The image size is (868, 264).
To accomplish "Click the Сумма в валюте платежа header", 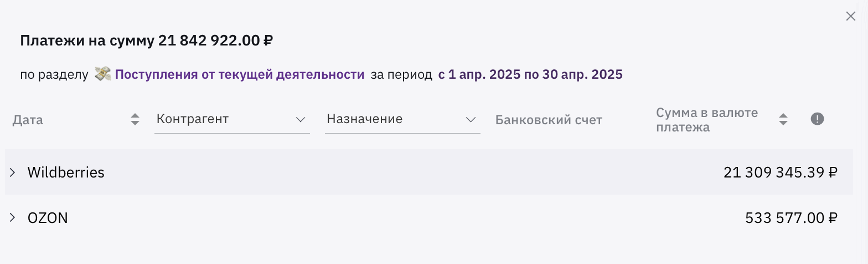I will [x=707, y=120].
